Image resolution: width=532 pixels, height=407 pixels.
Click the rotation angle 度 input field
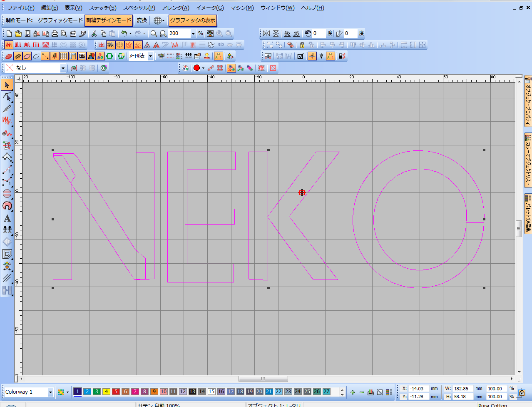point(318,33)
